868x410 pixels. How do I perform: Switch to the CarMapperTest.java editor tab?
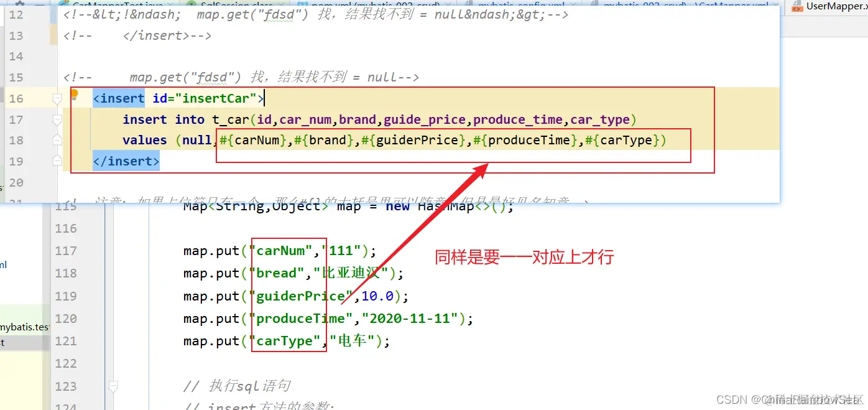pos(112,4)
